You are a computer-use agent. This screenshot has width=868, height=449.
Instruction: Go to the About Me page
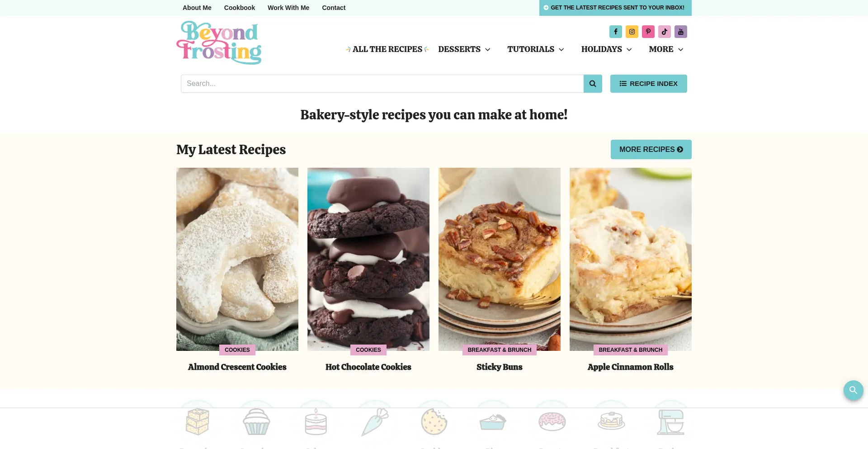tap(197, 8)
